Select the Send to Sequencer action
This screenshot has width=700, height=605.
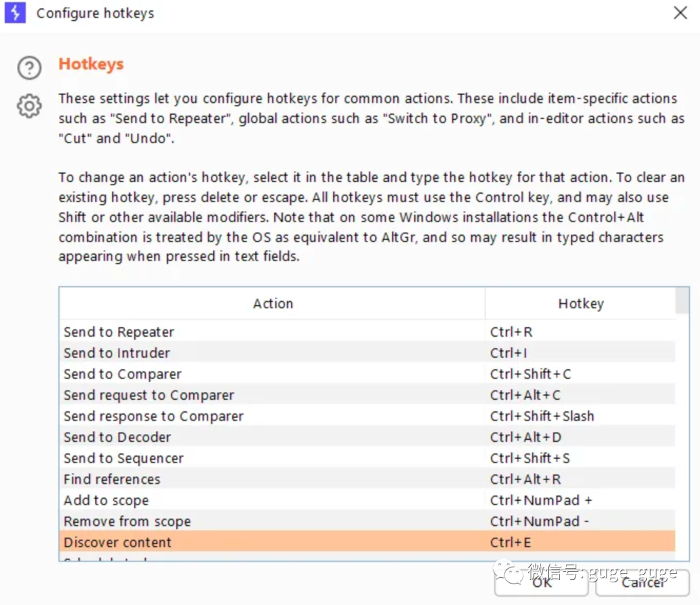pyautogui.click(x=272, y=458)
